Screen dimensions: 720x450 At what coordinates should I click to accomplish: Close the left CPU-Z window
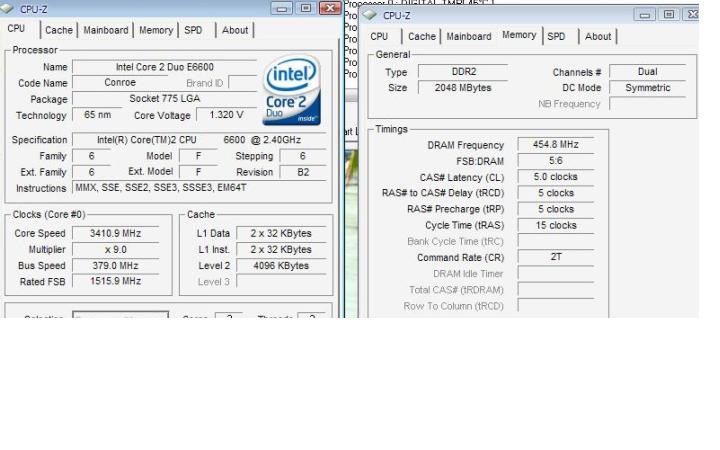click(x=330, y=8)
